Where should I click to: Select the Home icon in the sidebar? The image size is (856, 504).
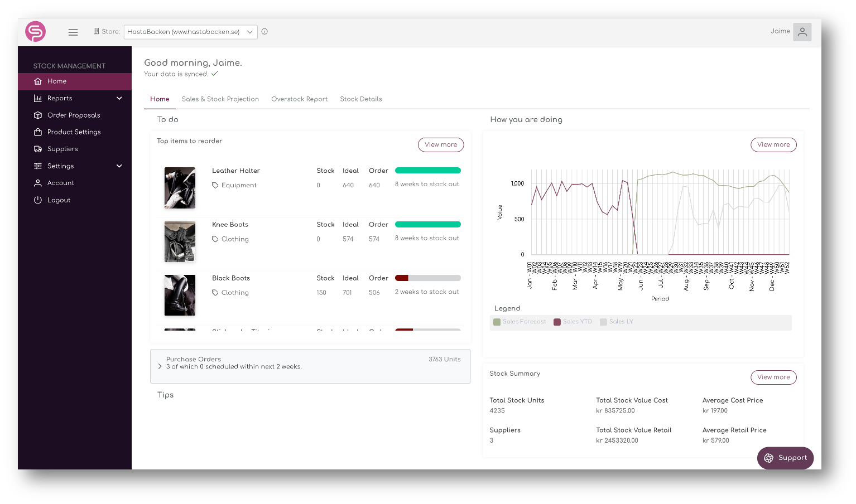[x=37, y=81]
